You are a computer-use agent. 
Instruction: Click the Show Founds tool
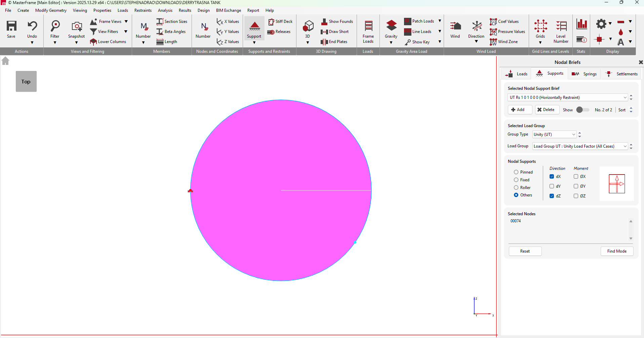(x=337, y=22)
